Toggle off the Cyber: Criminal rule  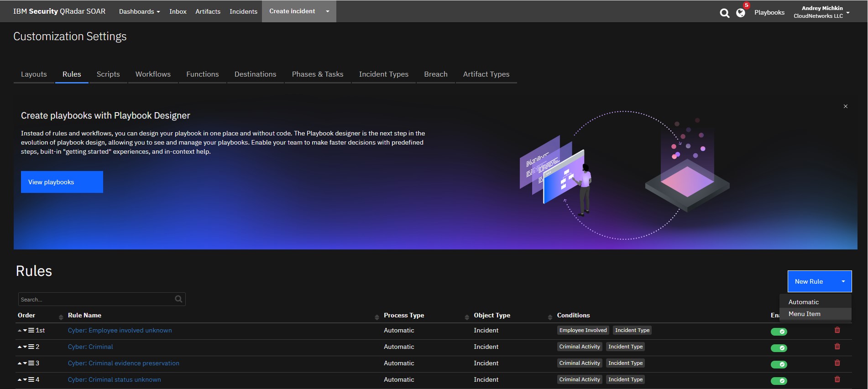[x=779, y=348]
